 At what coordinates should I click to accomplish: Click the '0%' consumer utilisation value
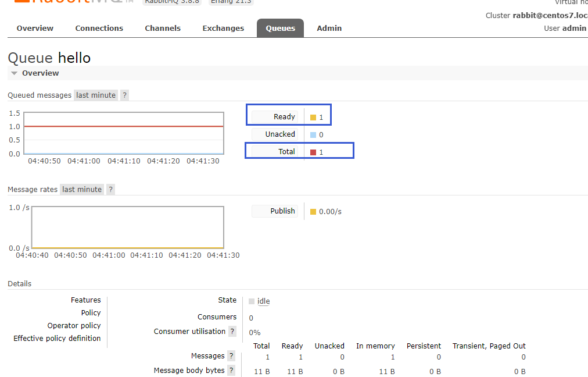tap(254, 333)
